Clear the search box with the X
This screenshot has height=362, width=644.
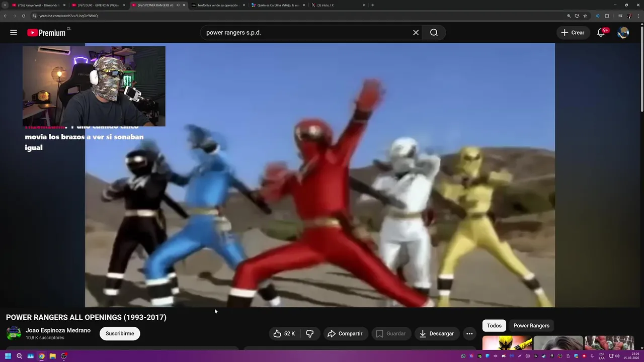click(x=416, y=33)
